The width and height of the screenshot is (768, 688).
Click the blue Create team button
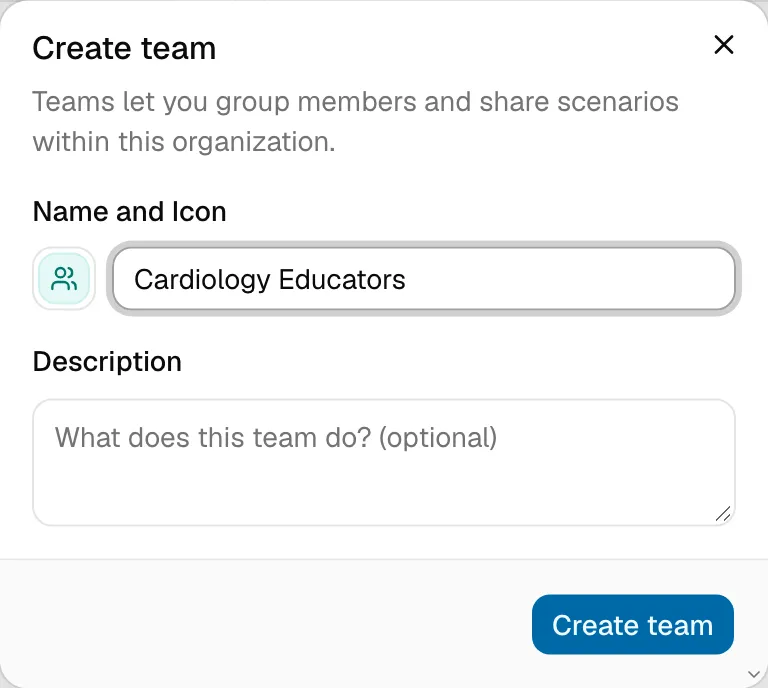point(632,624)
